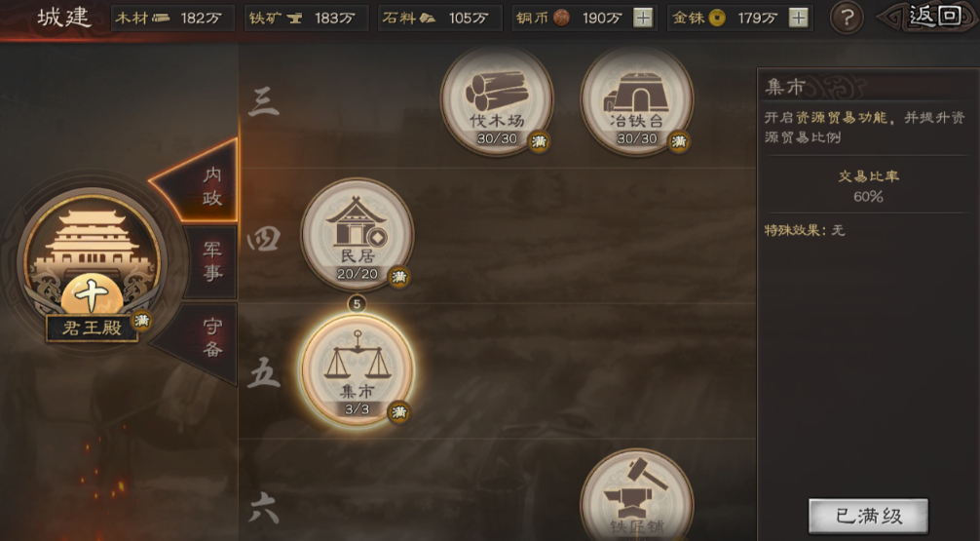
Task: Tap the 石料 stone resource counter
Action: click(440, 19)
